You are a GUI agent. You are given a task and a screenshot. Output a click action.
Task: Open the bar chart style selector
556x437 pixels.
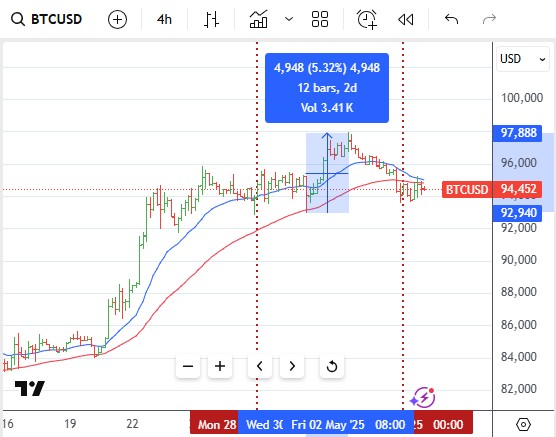(x=211, y=19)
